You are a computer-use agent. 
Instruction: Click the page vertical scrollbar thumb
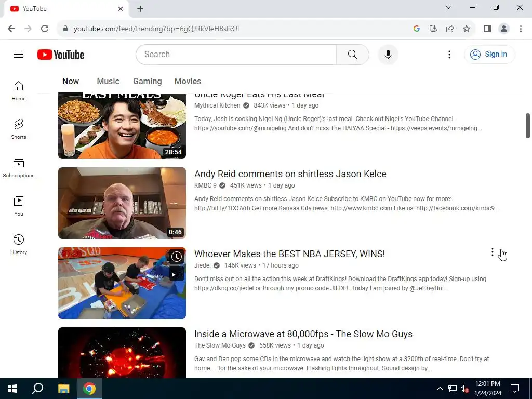[528, 126]
